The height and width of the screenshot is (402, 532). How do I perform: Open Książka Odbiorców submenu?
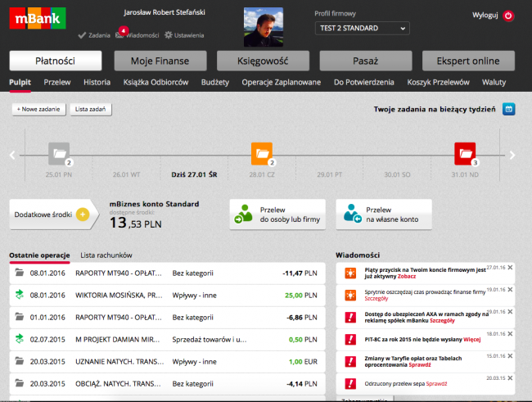click(156, 82)
